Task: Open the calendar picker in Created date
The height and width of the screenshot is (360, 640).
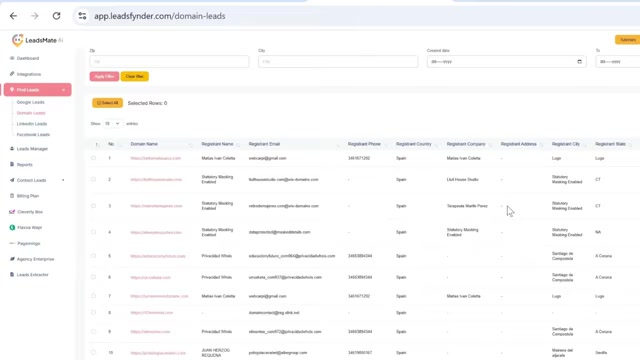Action: pyautogui.click(x=579, y=62)
